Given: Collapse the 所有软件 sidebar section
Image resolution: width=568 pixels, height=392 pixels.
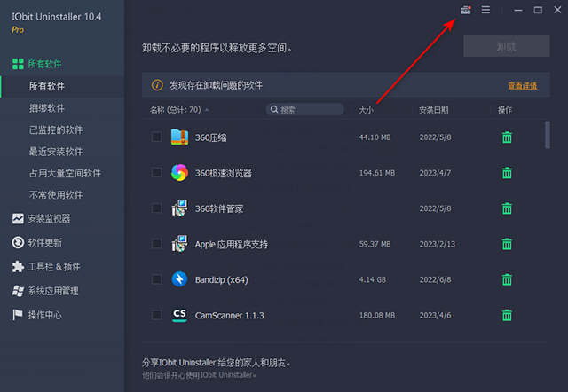Looking at the screenshot, I should (44, 64).
